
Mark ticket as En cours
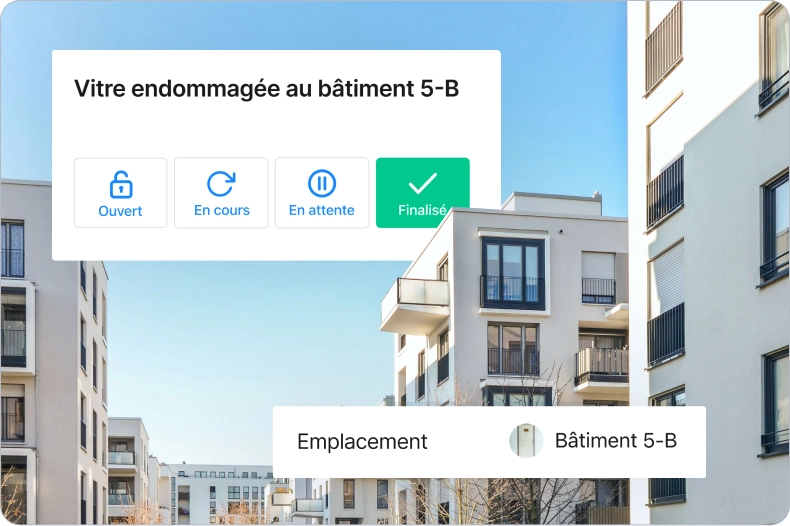click(221, 193)
